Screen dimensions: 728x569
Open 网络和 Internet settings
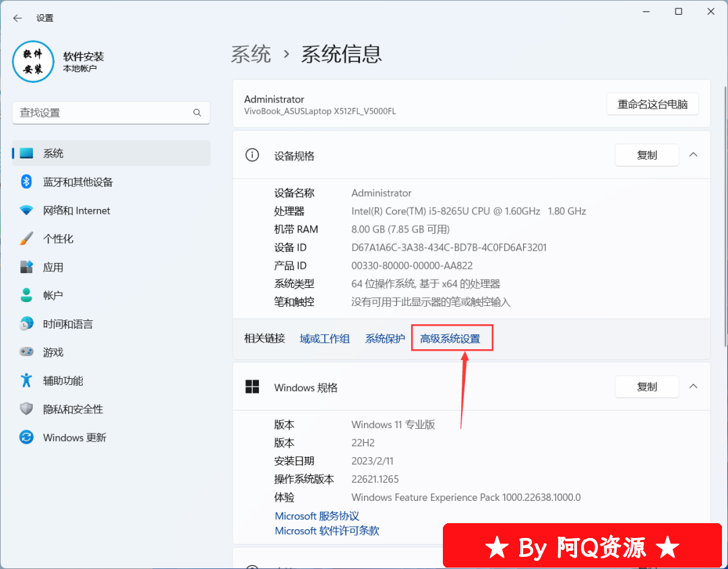[x=111, y=210]
